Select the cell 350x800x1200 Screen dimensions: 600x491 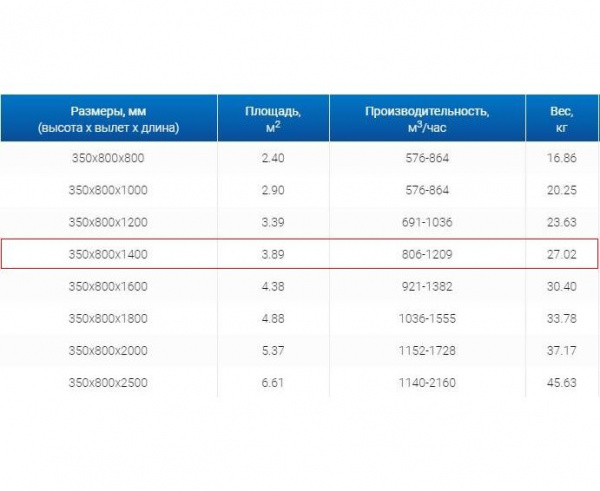click(x=108, y=222)
